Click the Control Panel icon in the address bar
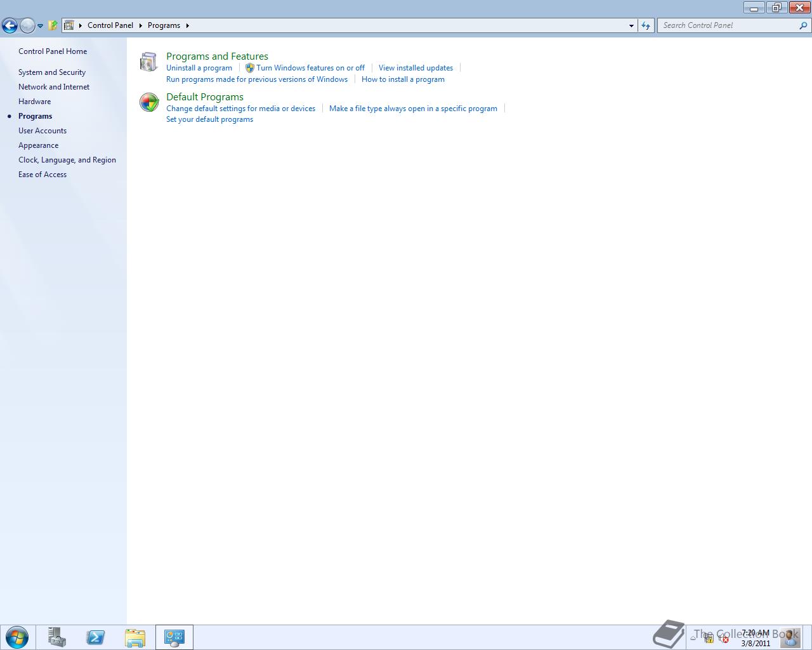 pos(69,25)
